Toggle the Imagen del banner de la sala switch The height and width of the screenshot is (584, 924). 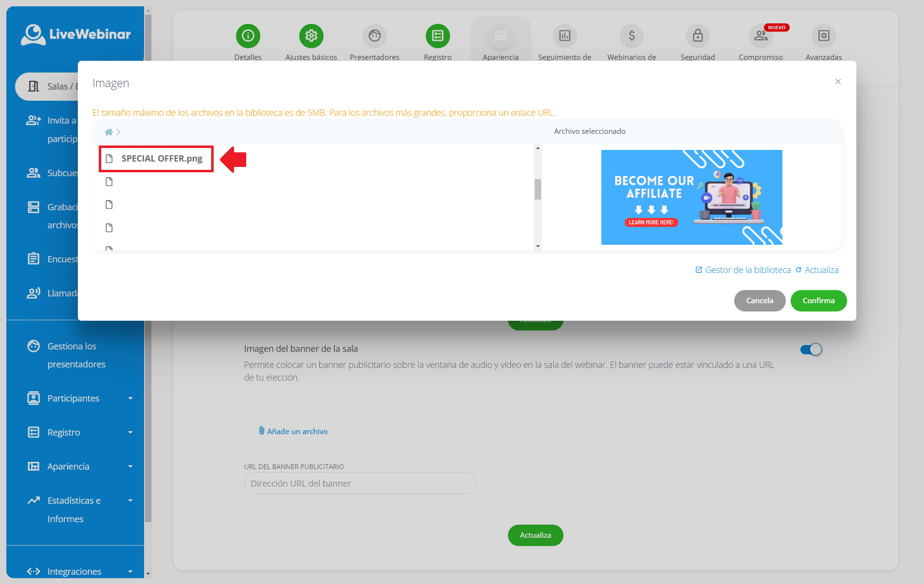point(811,349)
